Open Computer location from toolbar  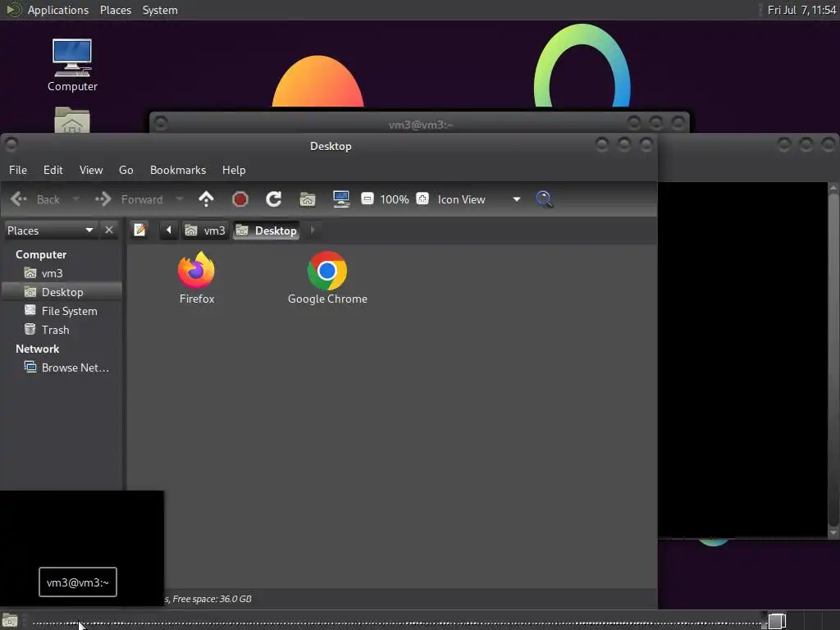341,199
